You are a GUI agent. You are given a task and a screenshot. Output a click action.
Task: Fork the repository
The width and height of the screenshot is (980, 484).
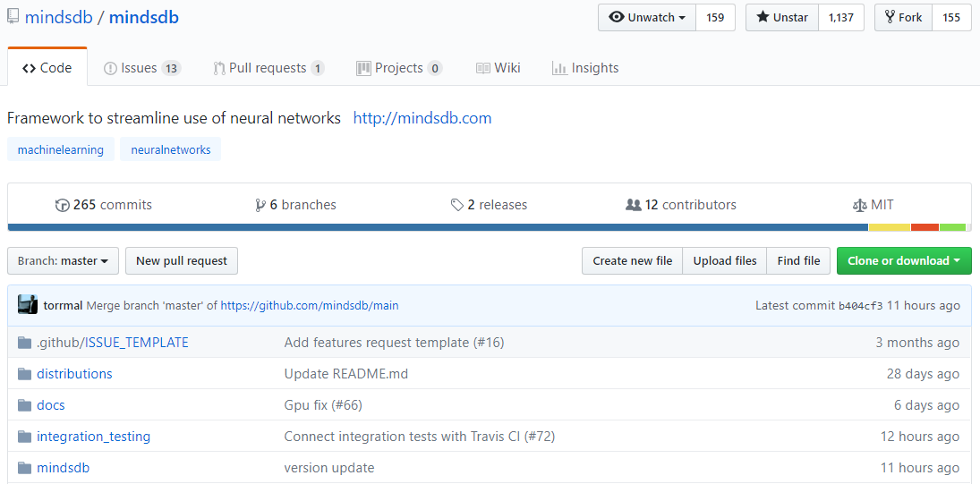pyautogui.click(x=903, y=18)
